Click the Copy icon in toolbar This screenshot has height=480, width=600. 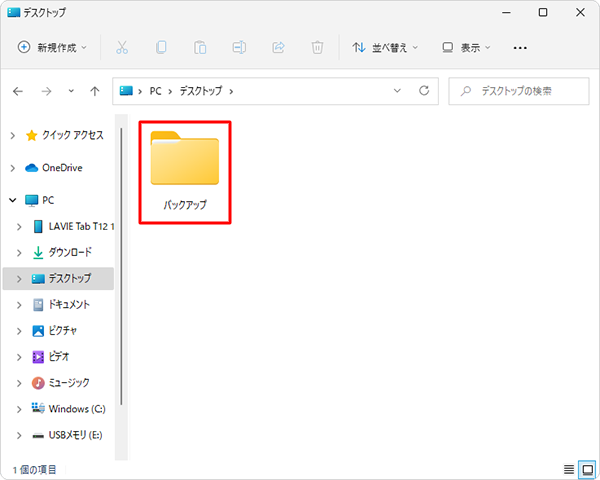pyautogui.click(x=161, y=47)
